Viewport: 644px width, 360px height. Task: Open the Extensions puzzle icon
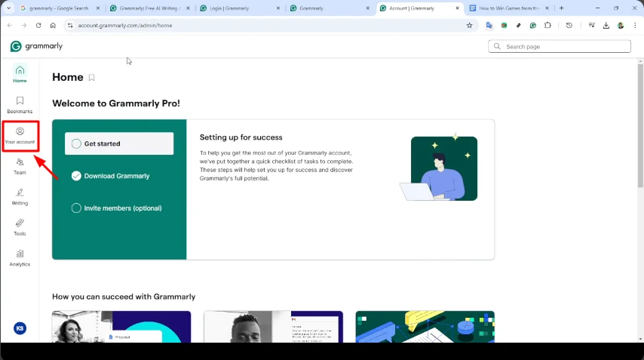click(547, 26)
